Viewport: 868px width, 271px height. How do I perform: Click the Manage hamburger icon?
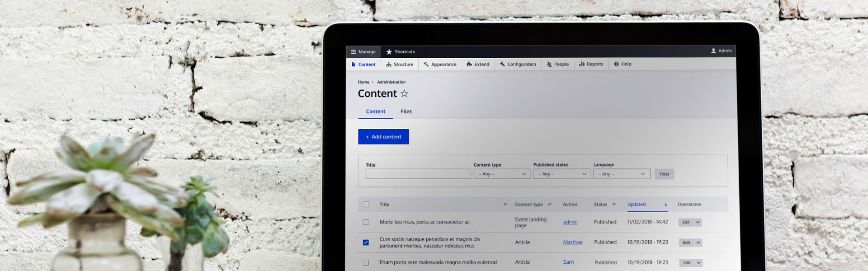click(x=354, y=52)
